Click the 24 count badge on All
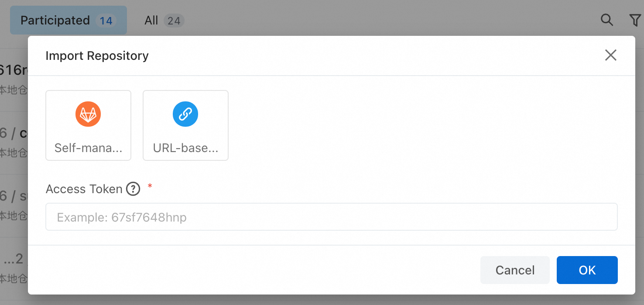 pyautogui.click(x=174, y=21)
